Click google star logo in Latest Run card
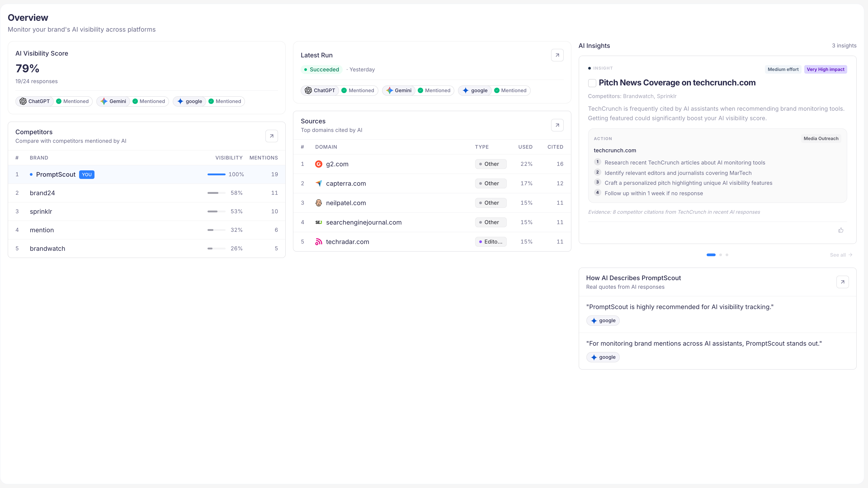The height and width of the screenshot is (488, 868). (466, 91)
